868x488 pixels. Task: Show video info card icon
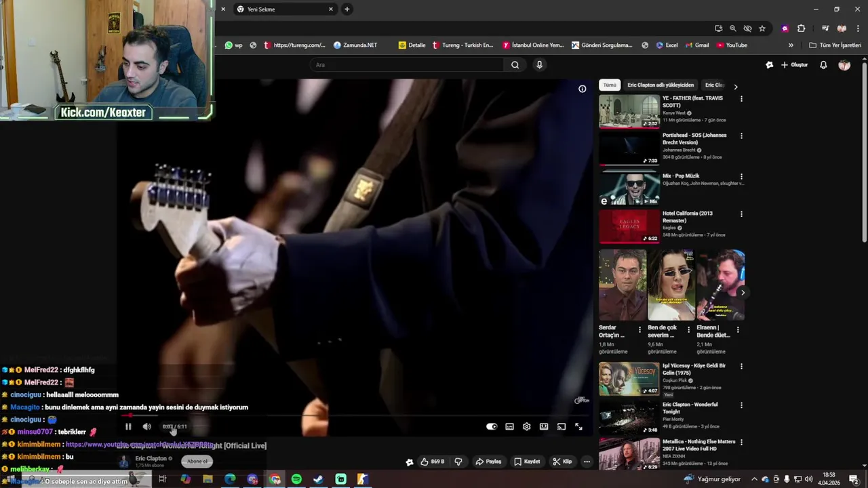(x=582, y=89)
